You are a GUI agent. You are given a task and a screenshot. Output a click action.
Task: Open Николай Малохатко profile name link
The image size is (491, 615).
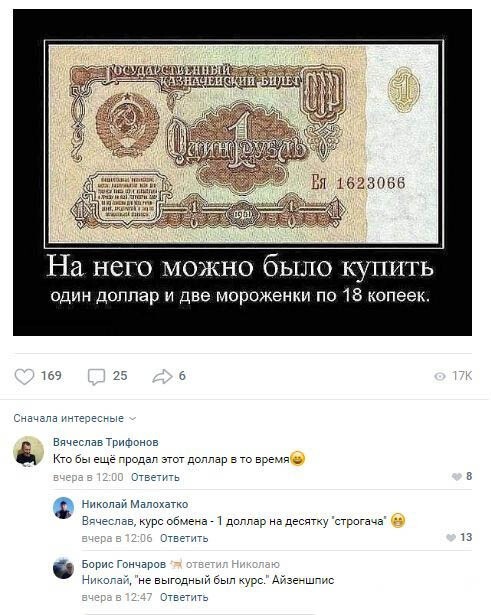135,504
